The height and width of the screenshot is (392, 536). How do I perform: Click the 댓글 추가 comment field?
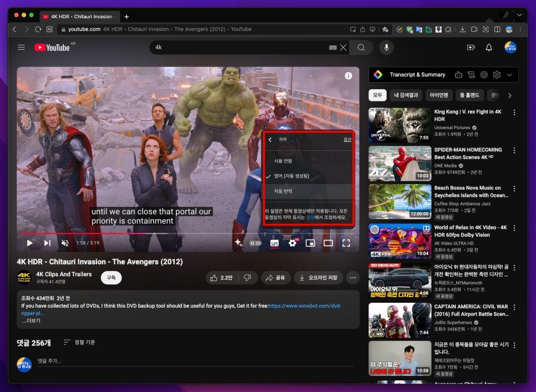pyautogui.click(x=195, y=362)
